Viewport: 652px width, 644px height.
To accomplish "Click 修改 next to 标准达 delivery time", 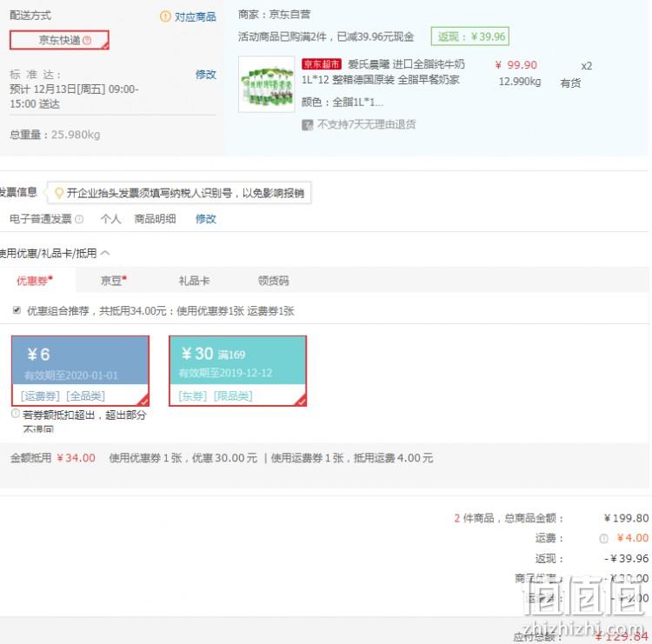I will tap(206, 75).
